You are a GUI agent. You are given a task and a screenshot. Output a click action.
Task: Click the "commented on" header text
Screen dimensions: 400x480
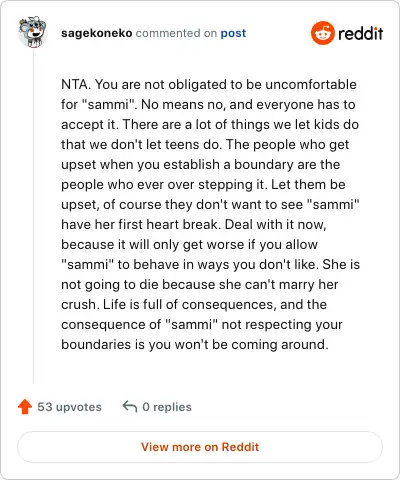[x=176, y=33]
